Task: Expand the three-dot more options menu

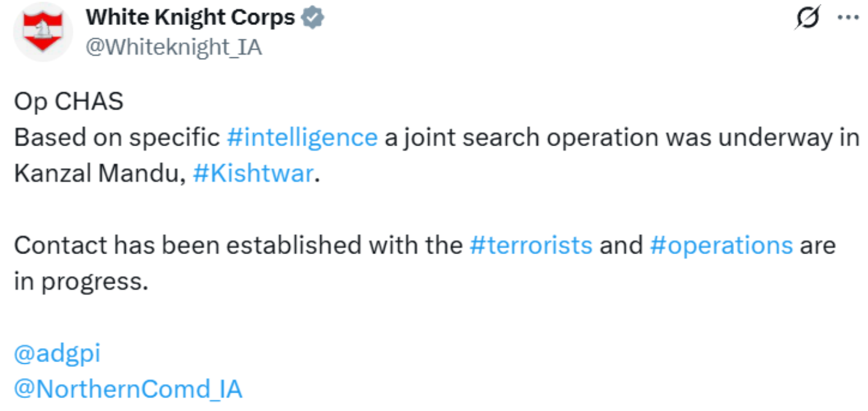Action: 849,17
